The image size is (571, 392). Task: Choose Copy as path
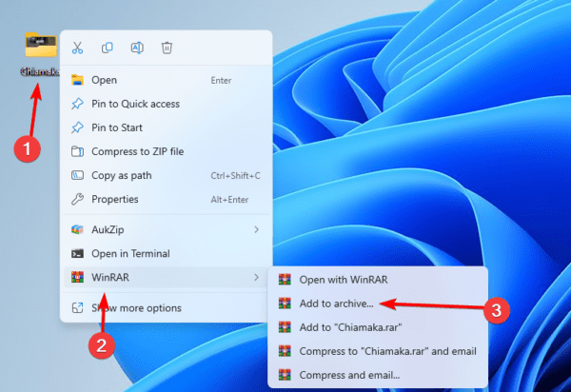167,175
